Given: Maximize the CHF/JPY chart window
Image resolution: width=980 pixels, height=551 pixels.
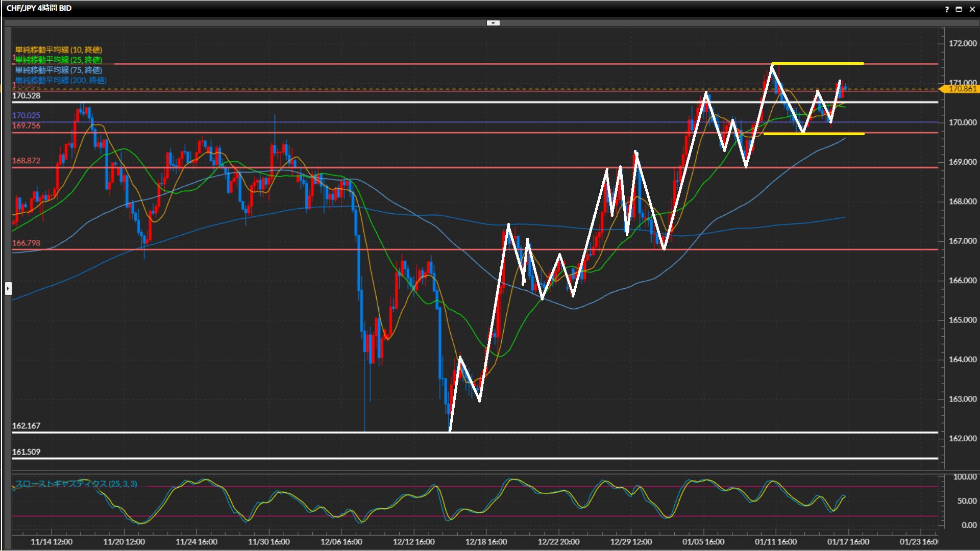Looking at the screenshot, I should (x=959, y=9).
